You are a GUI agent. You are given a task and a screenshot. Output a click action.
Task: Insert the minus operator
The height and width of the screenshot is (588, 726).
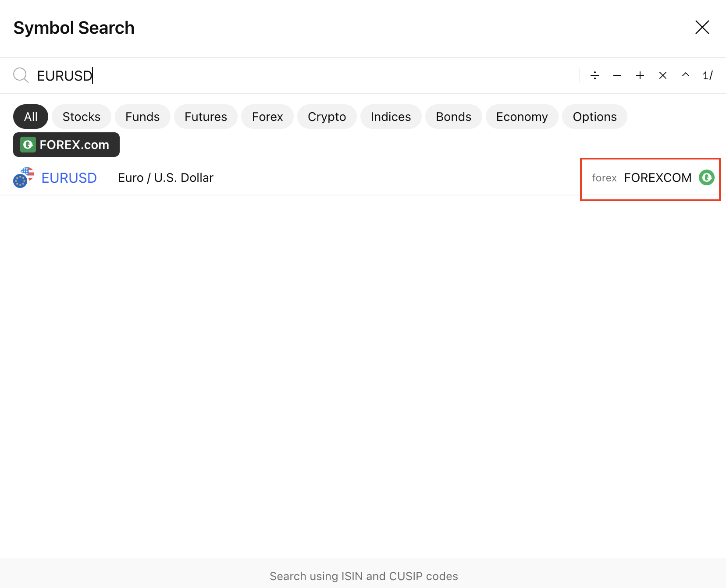(x=617, y=75)
